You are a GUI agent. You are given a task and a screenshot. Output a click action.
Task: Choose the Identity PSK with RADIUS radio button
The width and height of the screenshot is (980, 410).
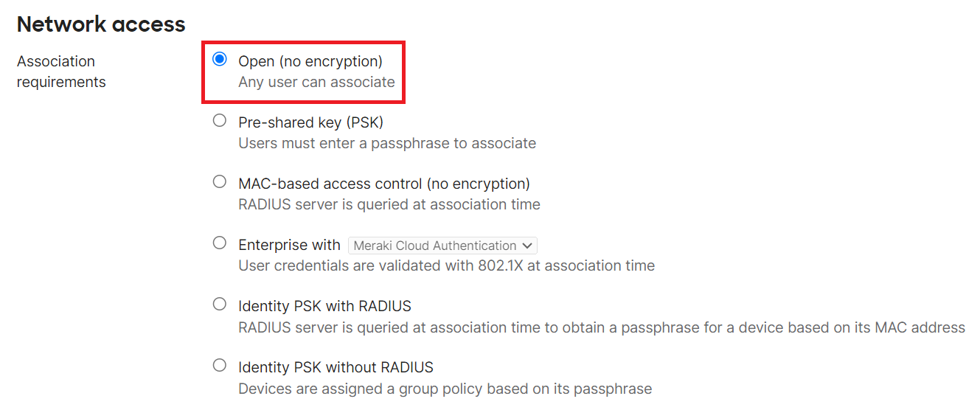pos(219,305)
